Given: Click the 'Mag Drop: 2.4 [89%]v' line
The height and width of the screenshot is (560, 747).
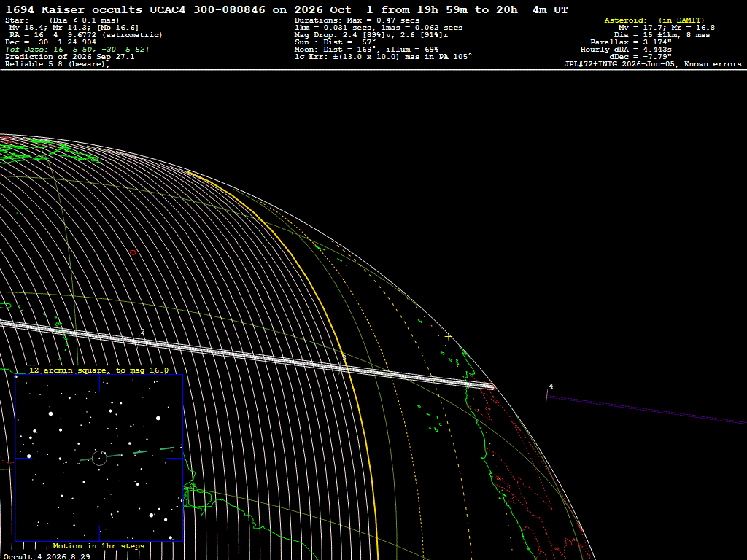Looking at the screenshot, I should click(x=371, y=35).
